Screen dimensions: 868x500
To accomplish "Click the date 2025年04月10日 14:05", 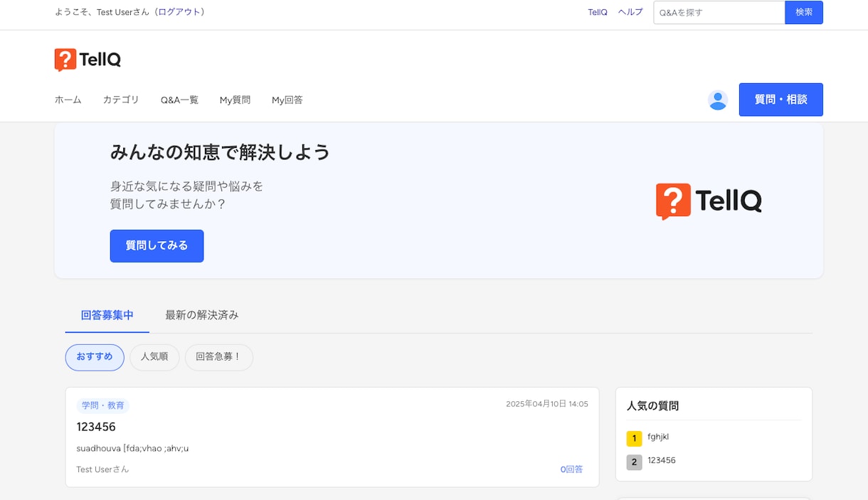I will click(547, 403).
